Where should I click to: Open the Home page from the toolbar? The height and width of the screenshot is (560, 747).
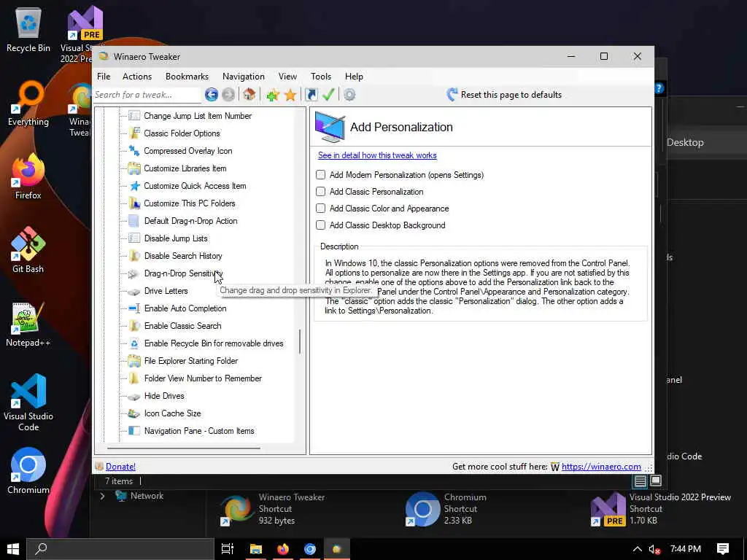click(249, 94)
